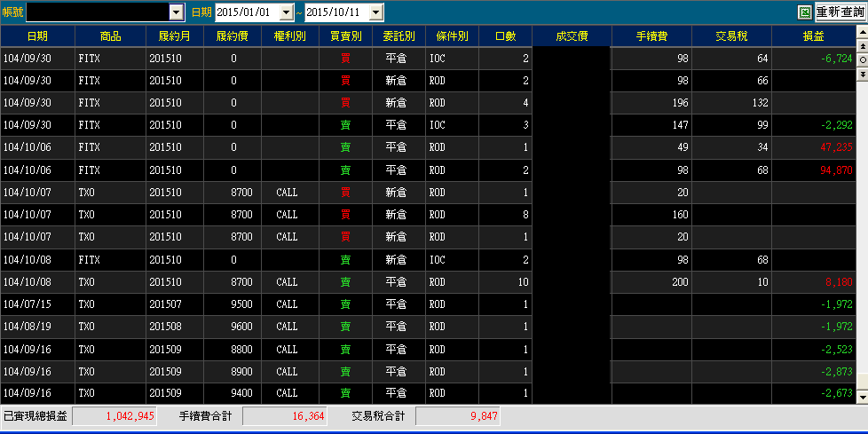Click the total fees value 16,364
868x434 pixels.
coord(285,416)
